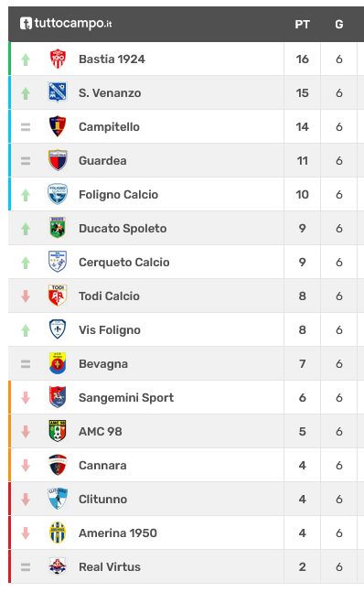Click the green up arrow beside Bastia 1924

26,59
